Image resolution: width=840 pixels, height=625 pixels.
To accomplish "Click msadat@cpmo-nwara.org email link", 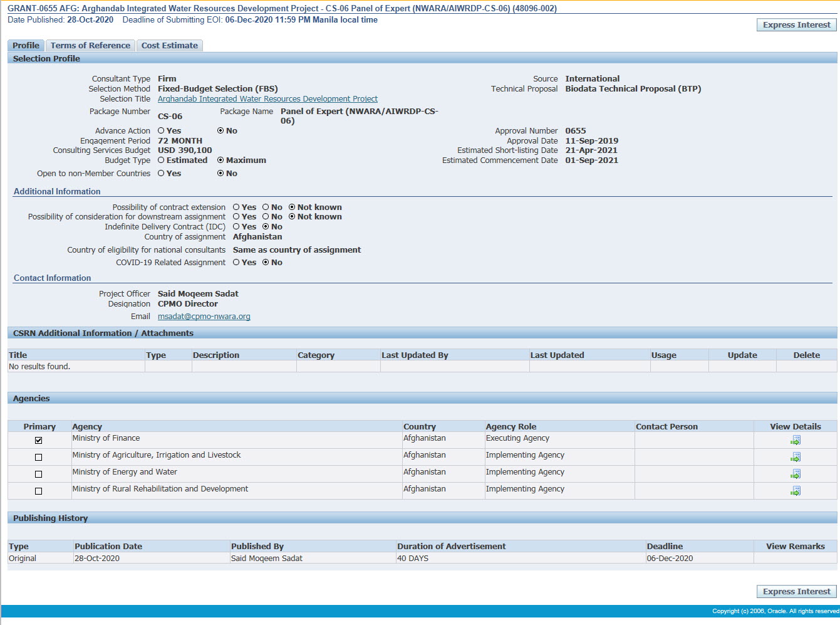I will 204,316.
